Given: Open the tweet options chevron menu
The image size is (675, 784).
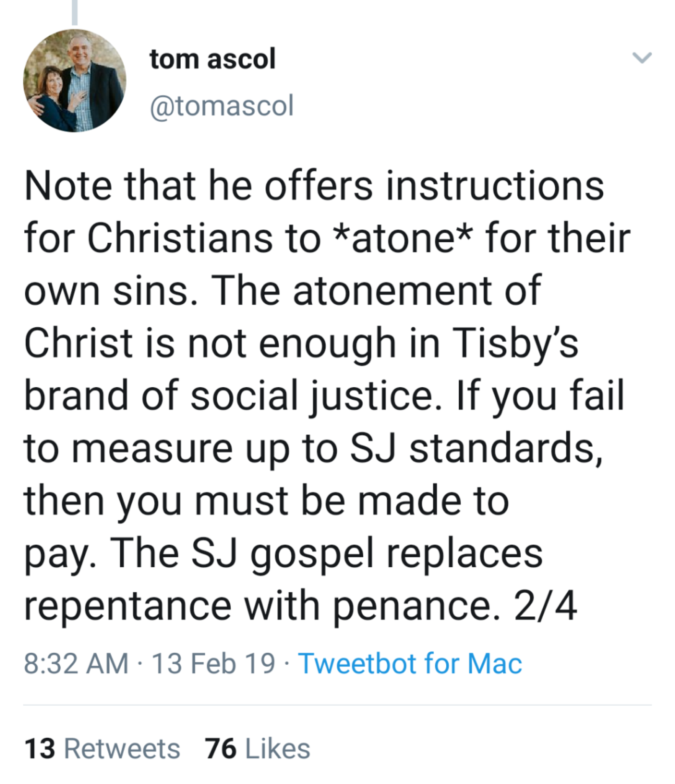Looking at the screenshot, I should pos(642,58).
